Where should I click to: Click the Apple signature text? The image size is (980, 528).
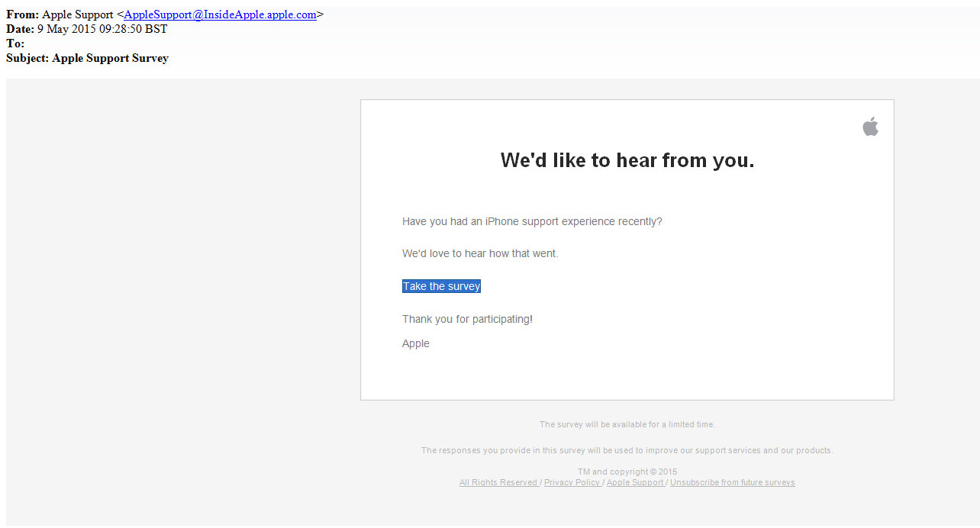coord(416,343)
